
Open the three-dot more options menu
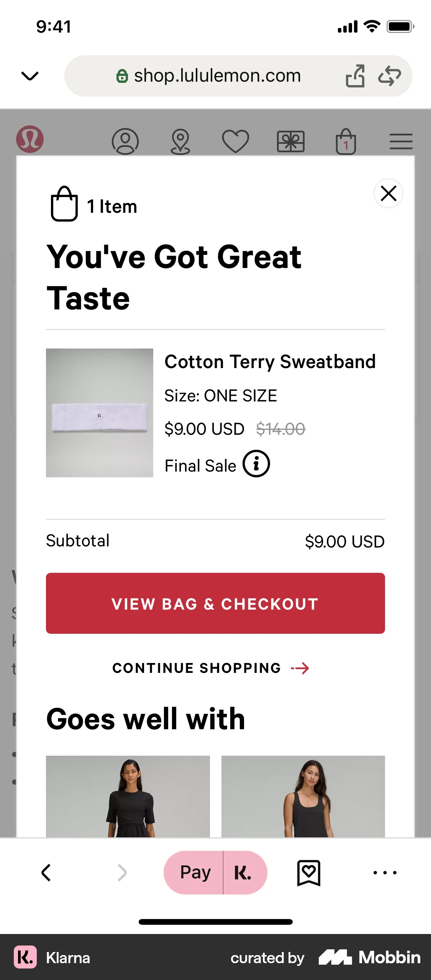coord(385,873)
